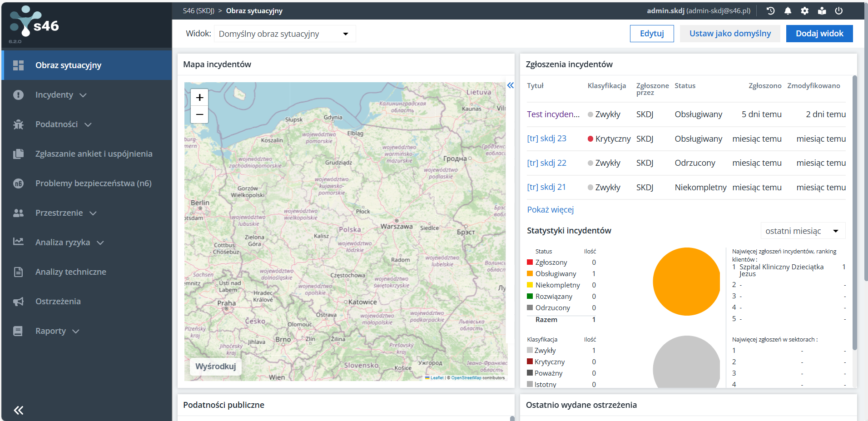Open the notifications bell icon
The width and height of the screenshot is (868, 421).
788,11
